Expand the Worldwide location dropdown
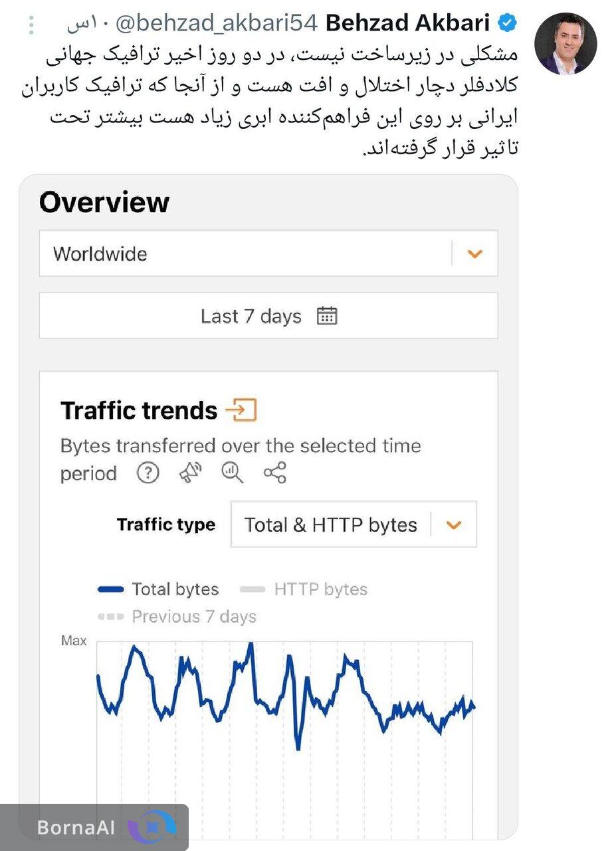Viewport: 616px width, 851px height. (x=473, y=253)
